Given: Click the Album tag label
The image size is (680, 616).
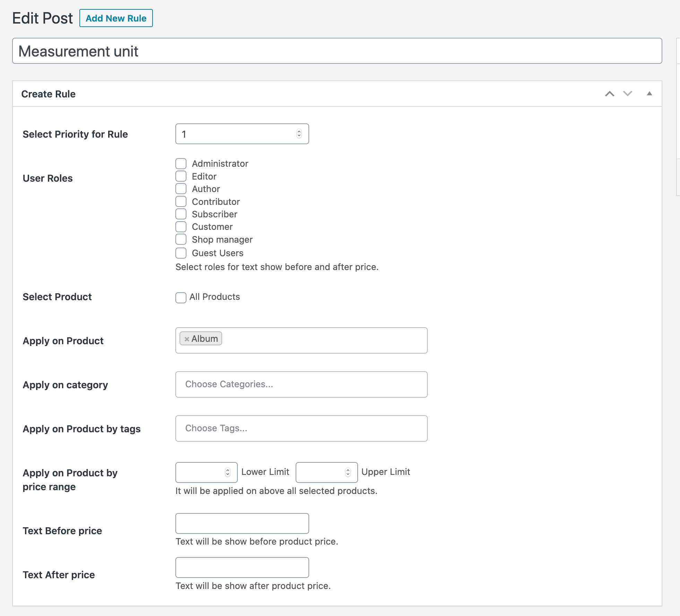Looking at the screenshot, I should [x=205, y=339].
